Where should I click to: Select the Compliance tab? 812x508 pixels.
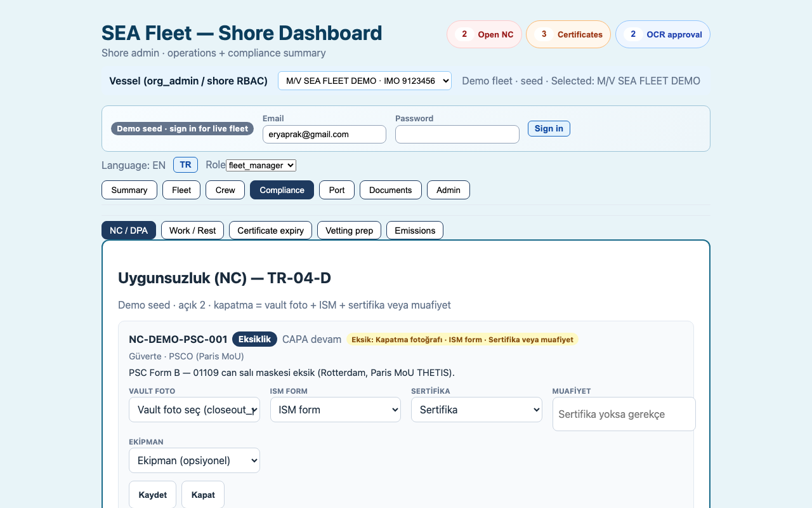pos(282,190)
